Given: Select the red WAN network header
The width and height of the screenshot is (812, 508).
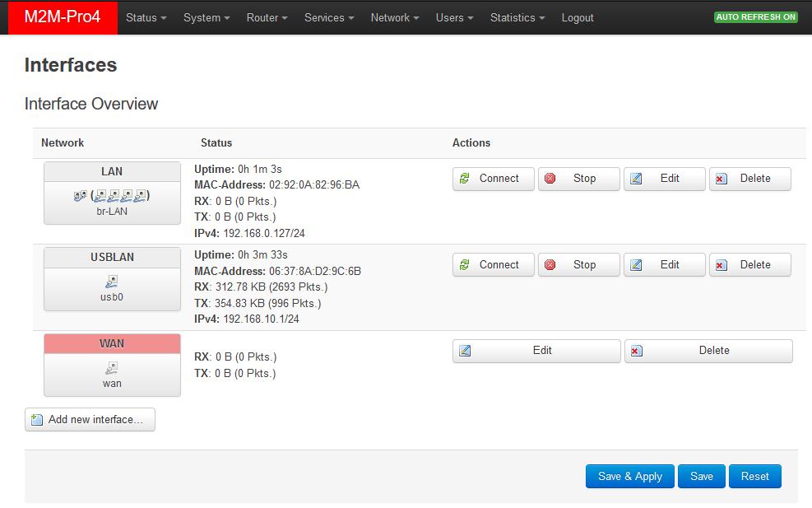Looking at the screenshot, I should [x=112, y=343].
